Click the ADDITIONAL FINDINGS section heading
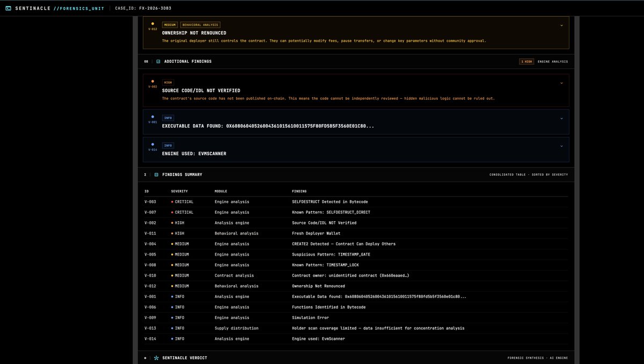This screenshot has width=644, height=364. click(188, 61)
